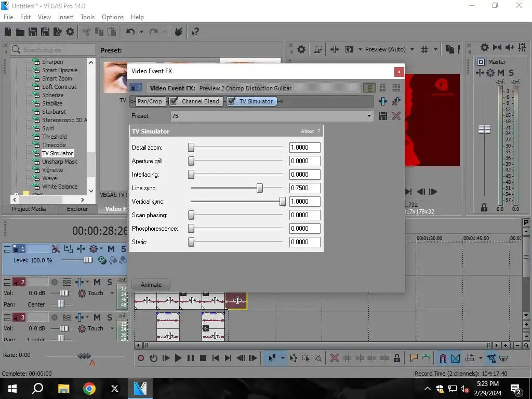The width and height of the screenshot is (532, 399).
Task: Click the Animate button
Action: click(151, 285)
